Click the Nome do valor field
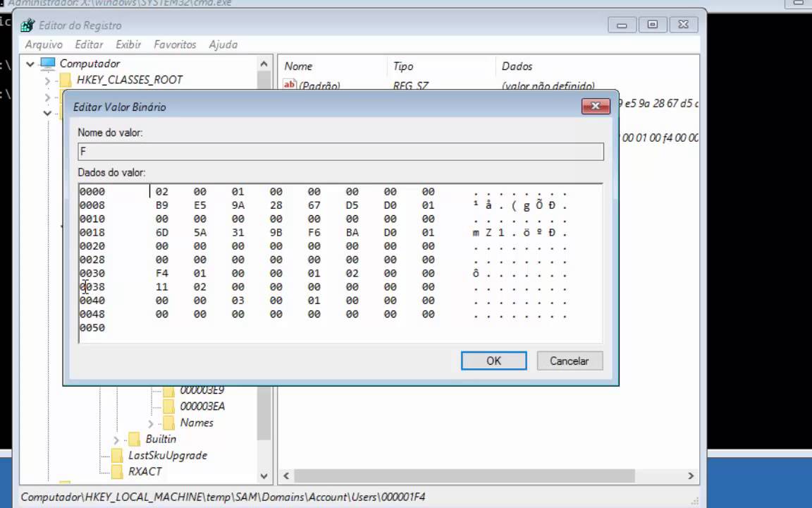This screenshot has height=508, width=812. pyautogui.click(x=340, y=152)
